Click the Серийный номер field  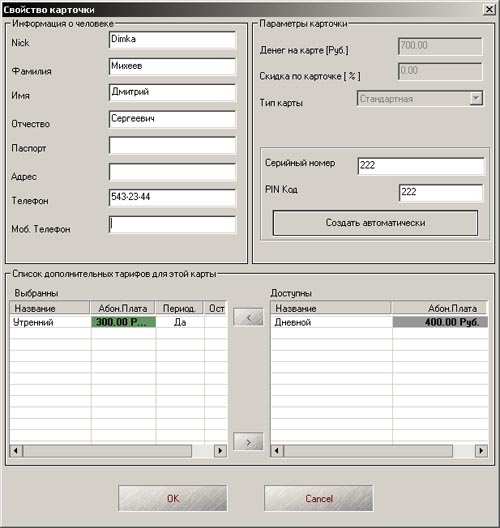point(421,166)
